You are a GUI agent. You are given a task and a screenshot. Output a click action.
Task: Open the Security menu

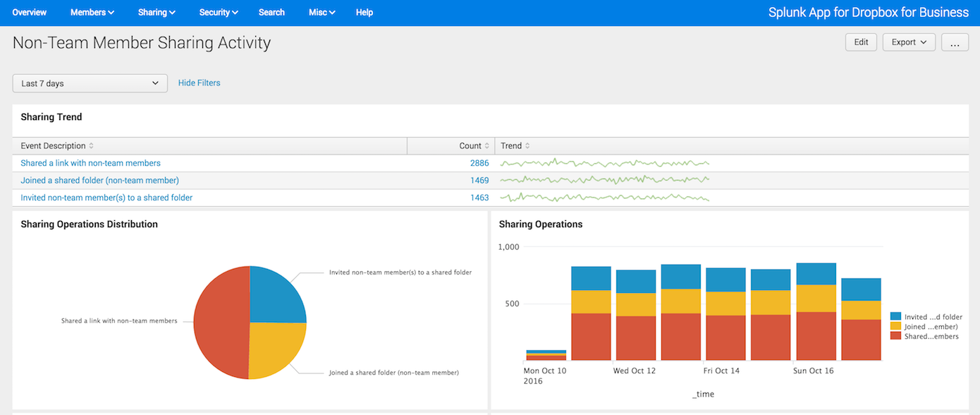pyautogui.click(x=219, y=13)
